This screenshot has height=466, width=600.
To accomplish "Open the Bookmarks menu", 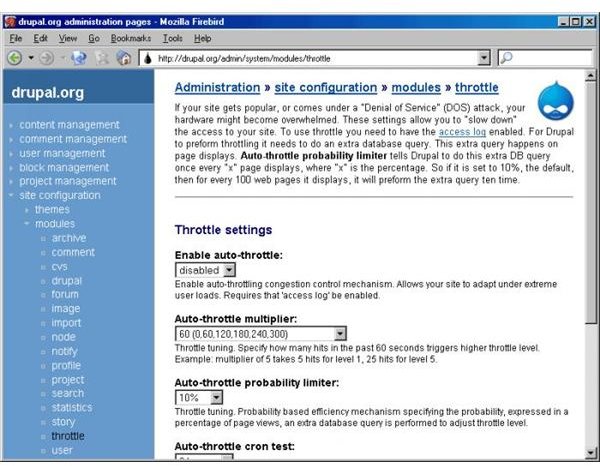I will pos(131,38).
